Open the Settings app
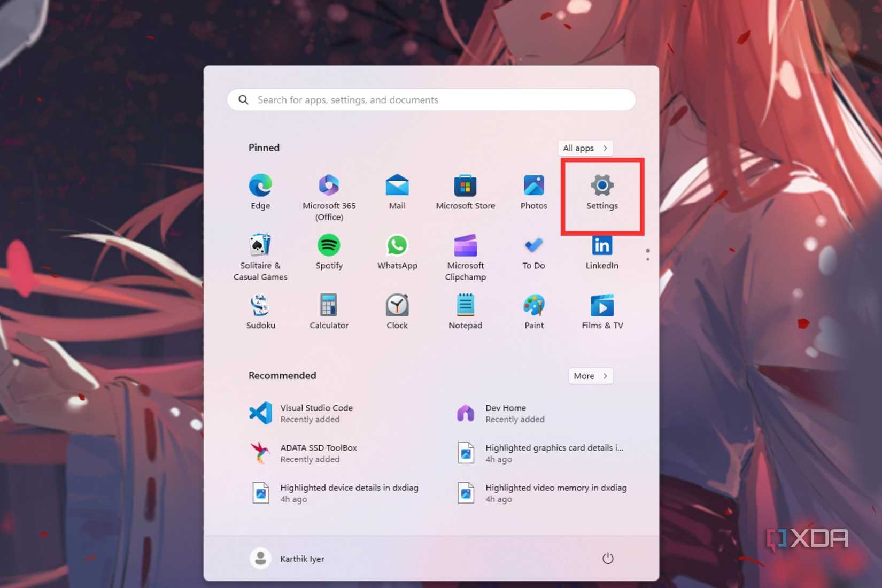 pos(602,192)
